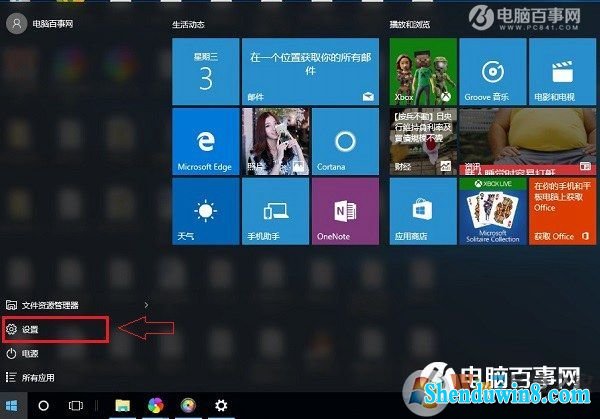Click the Windows Start button
The height and width of the screenshot is (419, 600).
tap(12, 405)
